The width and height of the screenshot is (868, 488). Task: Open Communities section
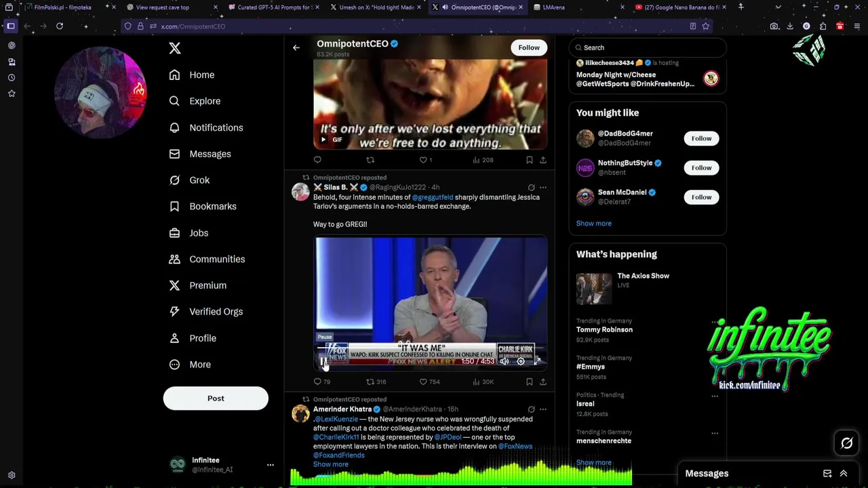(207, 259)
